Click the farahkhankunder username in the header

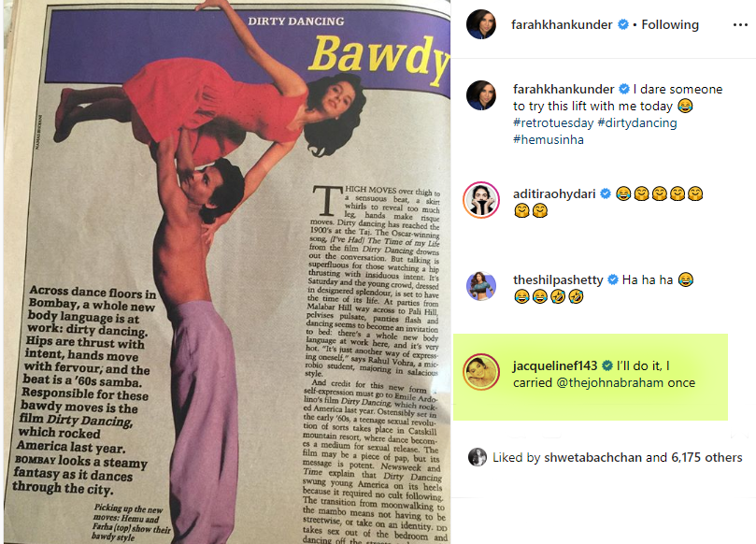pyautogui.click(x=562, y=24)
